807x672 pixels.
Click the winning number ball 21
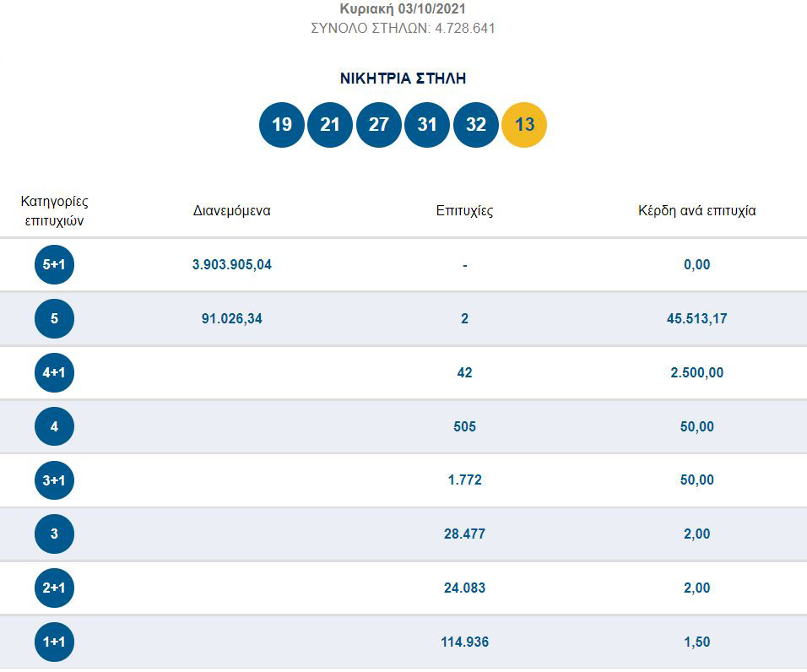coord(330,124)
